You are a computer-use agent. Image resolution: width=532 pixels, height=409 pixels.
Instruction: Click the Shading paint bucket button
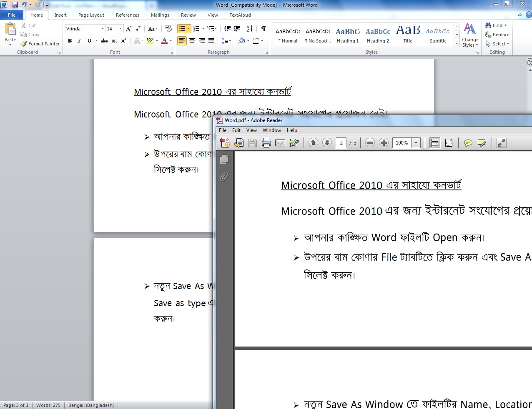click(x=242, y=41)
